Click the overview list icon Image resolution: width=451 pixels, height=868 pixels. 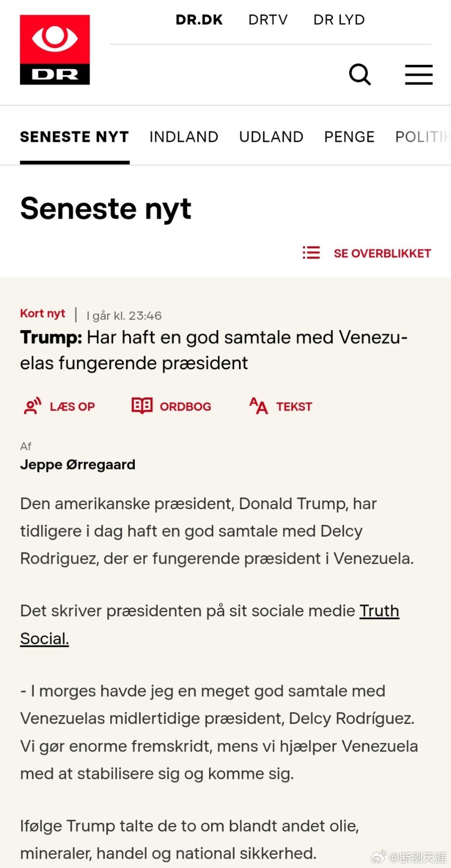[x=311, y=253]
